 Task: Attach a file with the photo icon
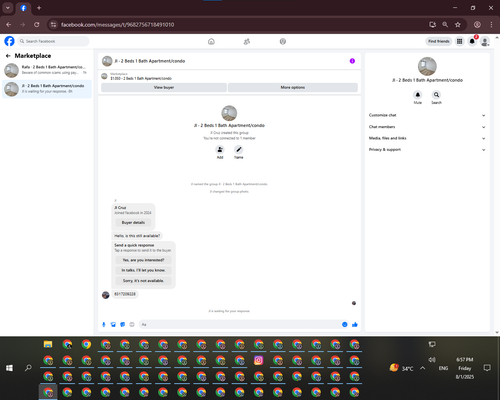(x=113, y=324)
